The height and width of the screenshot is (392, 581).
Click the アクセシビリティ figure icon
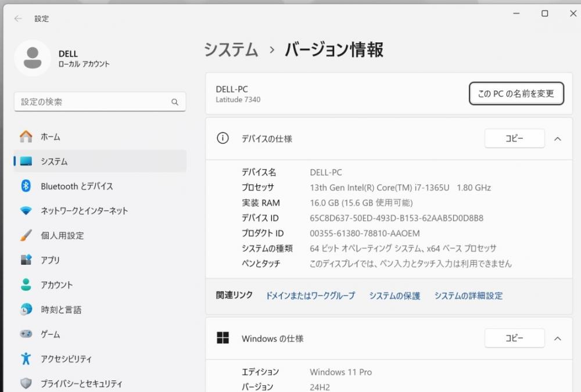[26, 358]
